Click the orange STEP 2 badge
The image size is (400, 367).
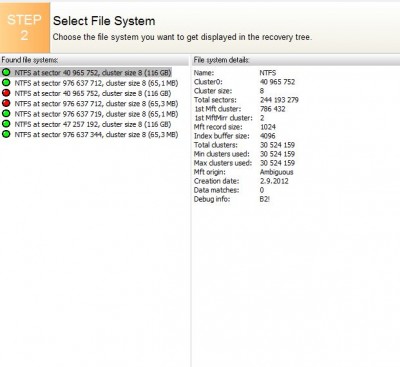point(25,27)
